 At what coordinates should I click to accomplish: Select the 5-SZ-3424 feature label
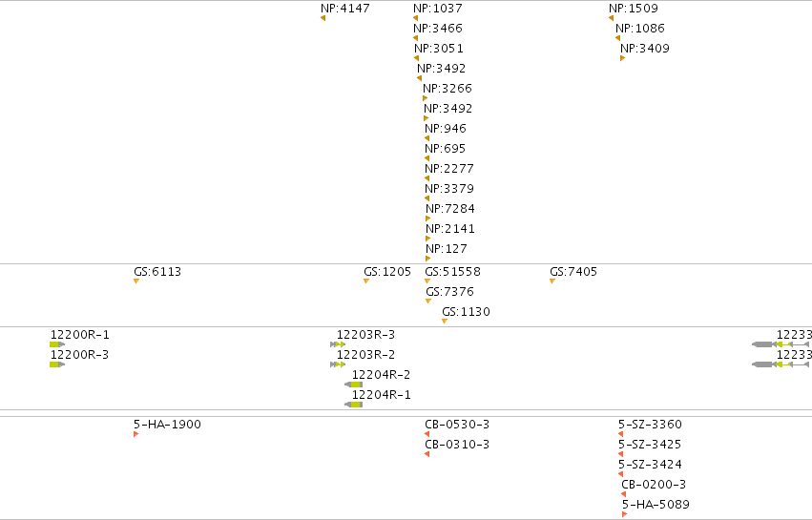650,465
